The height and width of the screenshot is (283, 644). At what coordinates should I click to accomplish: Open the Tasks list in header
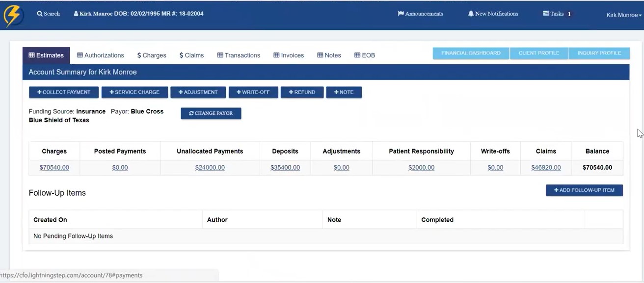pyautogui.click(x=557, y=14)
